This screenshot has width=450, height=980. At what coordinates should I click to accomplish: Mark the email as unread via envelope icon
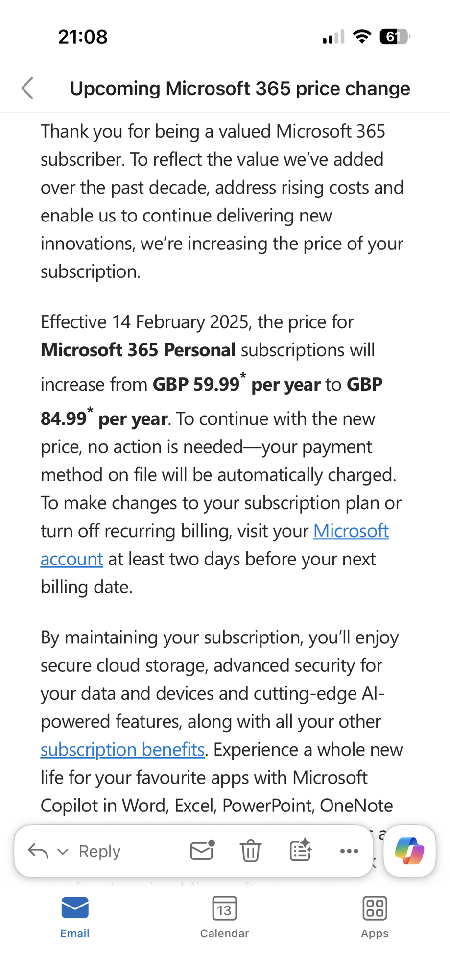[x=202, y=851]
